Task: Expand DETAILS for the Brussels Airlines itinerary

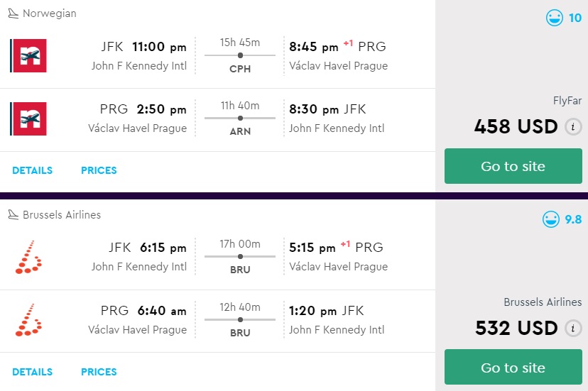Action: (32, 372)
